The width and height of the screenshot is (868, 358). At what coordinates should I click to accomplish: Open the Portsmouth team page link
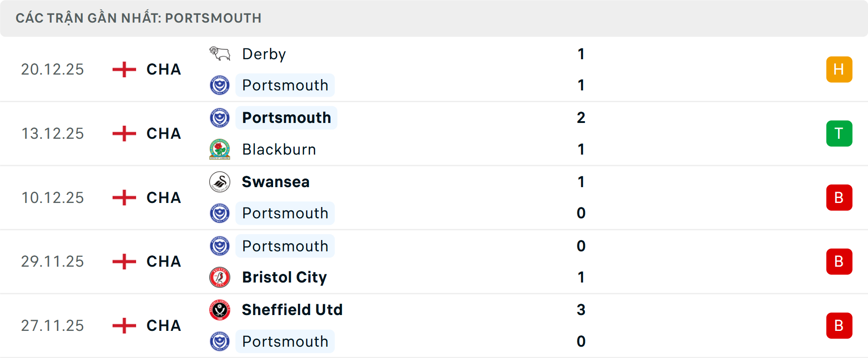point(285,85)
